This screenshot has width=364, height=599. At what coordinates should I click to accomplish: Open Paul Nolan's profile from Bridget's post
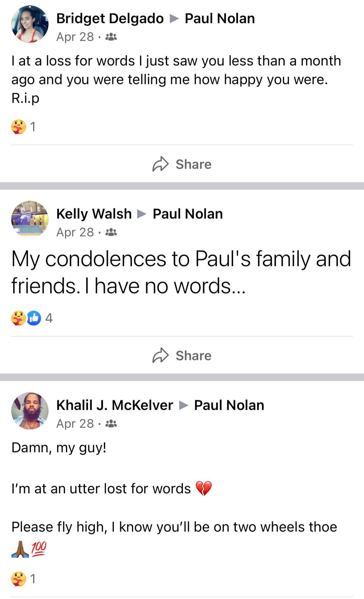pos(220,18)
